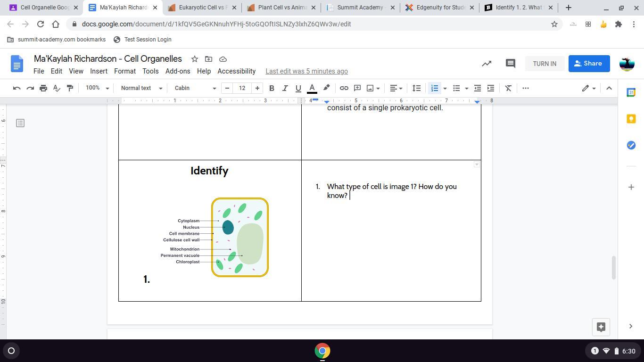Viewport: 644px width, 362px height.
Task: Clear formatting with the toolbar icon
Action: coord(508,88)
